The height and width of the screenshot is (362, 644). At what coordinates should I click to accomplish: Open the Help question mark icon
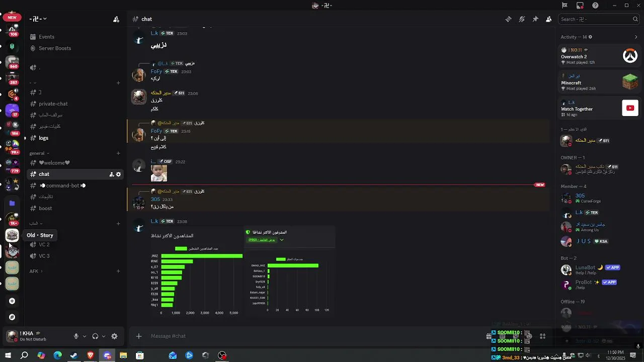click(x=596, y=6)
